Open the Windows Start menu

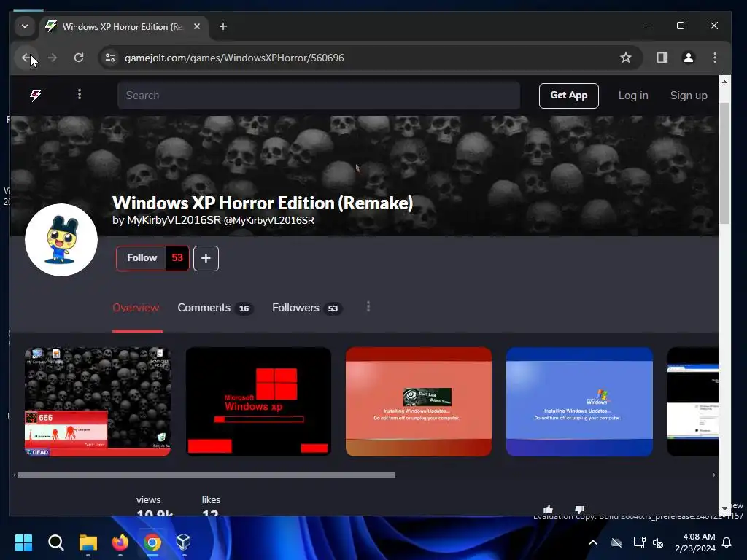point(23,542)
